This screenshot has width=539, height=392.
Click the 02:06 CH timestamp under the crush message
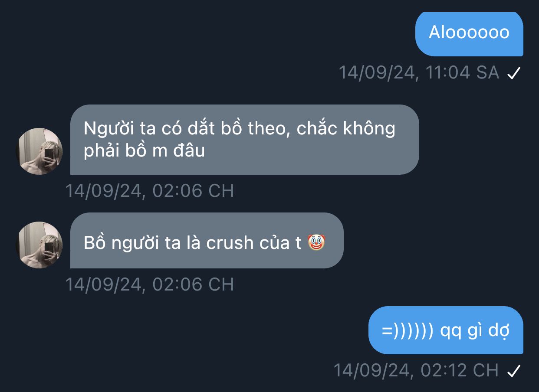[150, 284]
